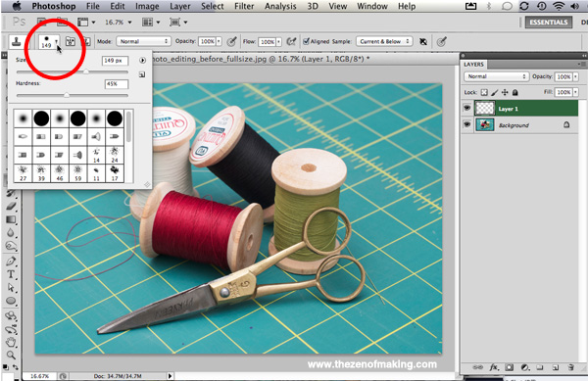Select the Hand tool
The height and width of the screenshot is (381, 588).
pyautogui.click(x=11, y=342)
